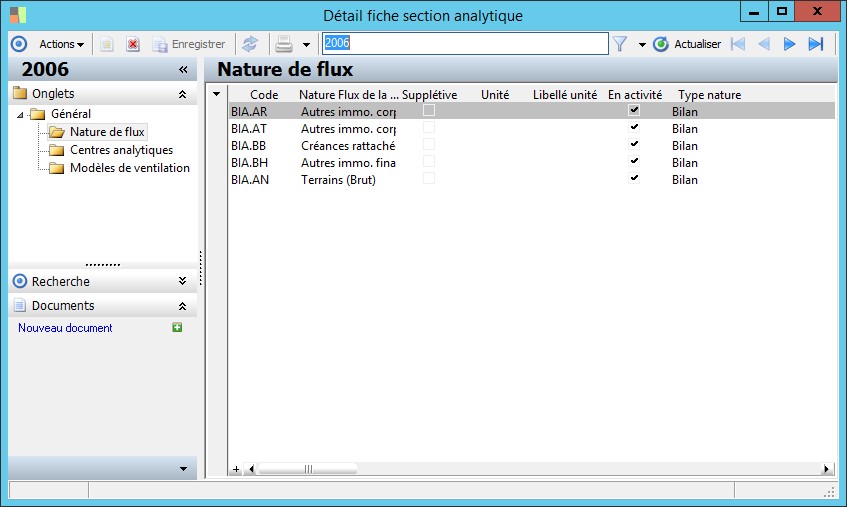Select Nature de flux tree item
This screenshot has height=507, width=847.
pos(97,132)
